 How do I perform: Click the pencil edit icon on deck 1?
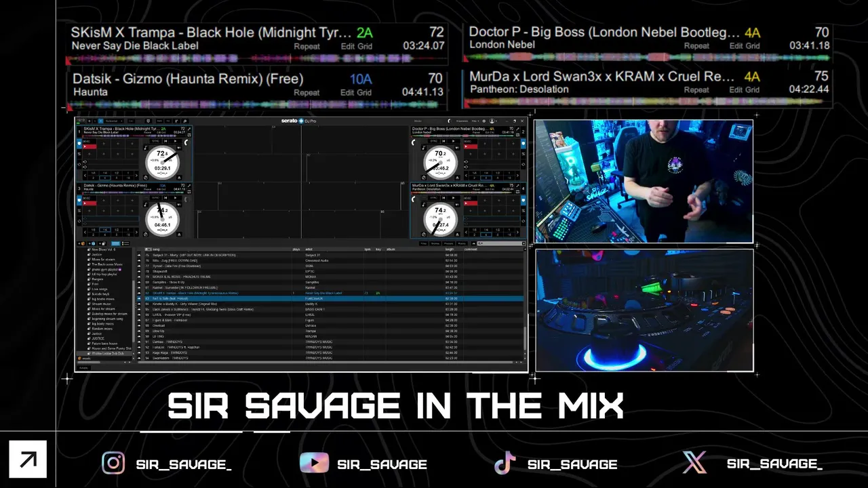189,129
